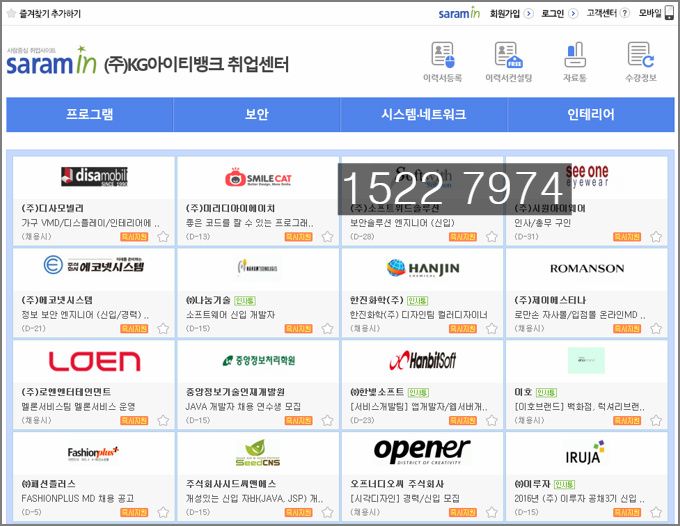Click 즉시지원 for 한빛소프트
Viewport: 680px width, 526px height.
click(463, 421)
